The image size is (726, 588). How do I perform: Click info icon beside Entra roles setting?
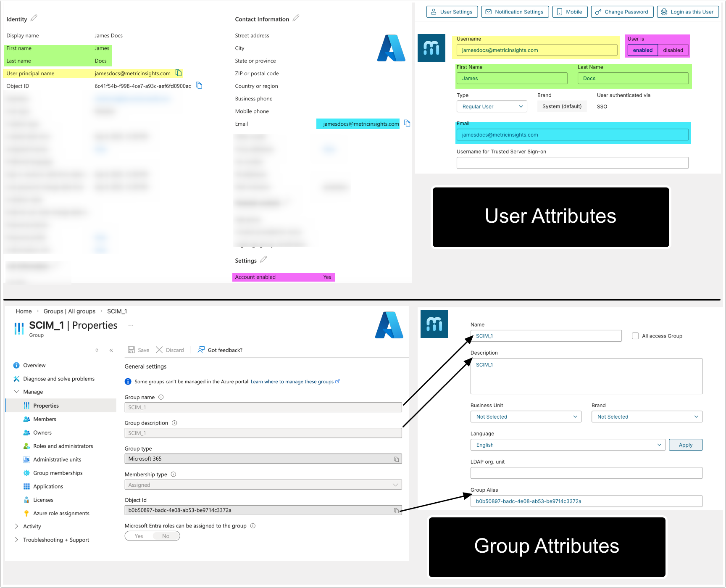[x=253, y=526]
